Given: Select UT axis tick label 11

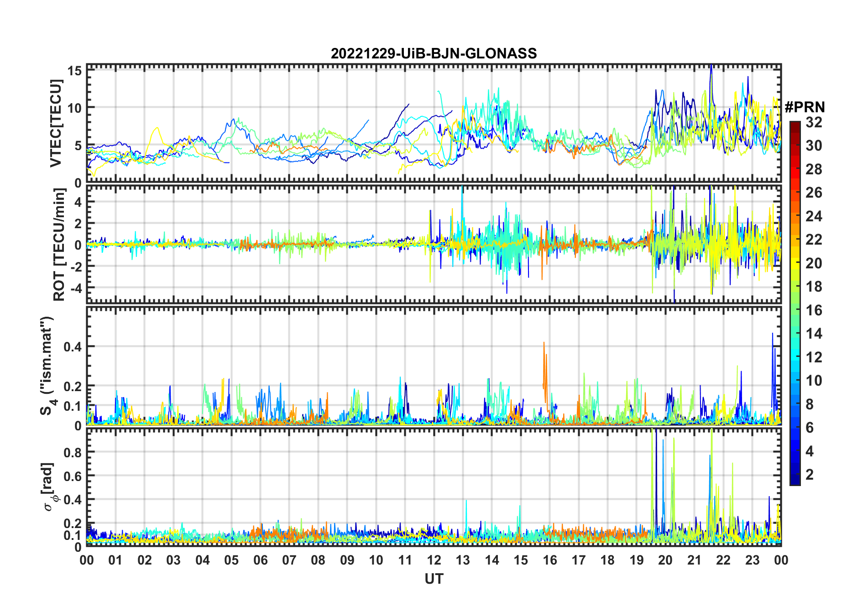Looking at the screenshot, I should [x=405, y=560].
